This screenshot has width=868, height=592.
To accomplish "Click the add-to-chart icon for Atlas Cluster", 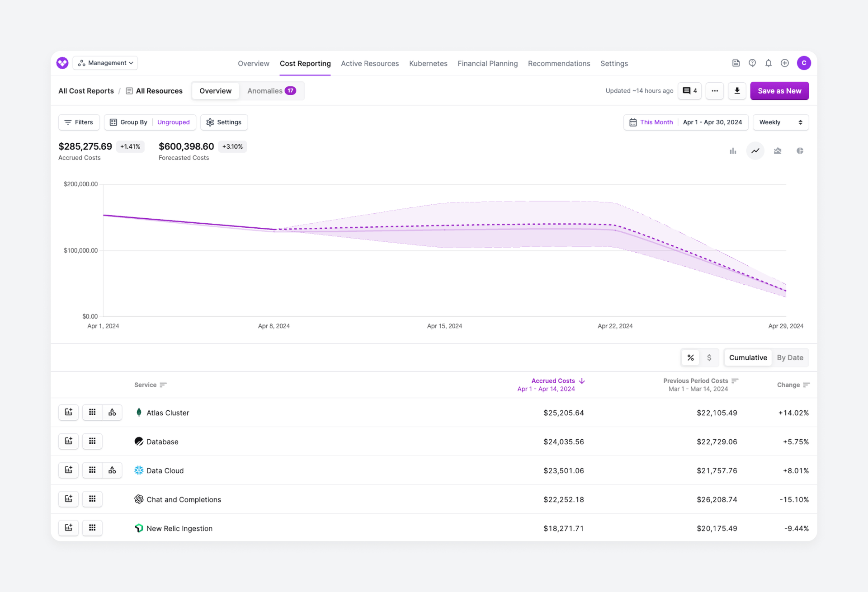I will click(x=69, y=412).
